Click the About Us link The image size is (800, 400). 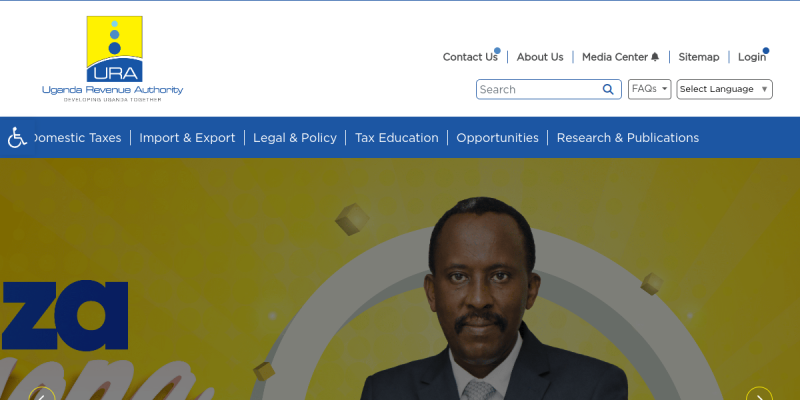pyautogui.click(x=540, y=57)
